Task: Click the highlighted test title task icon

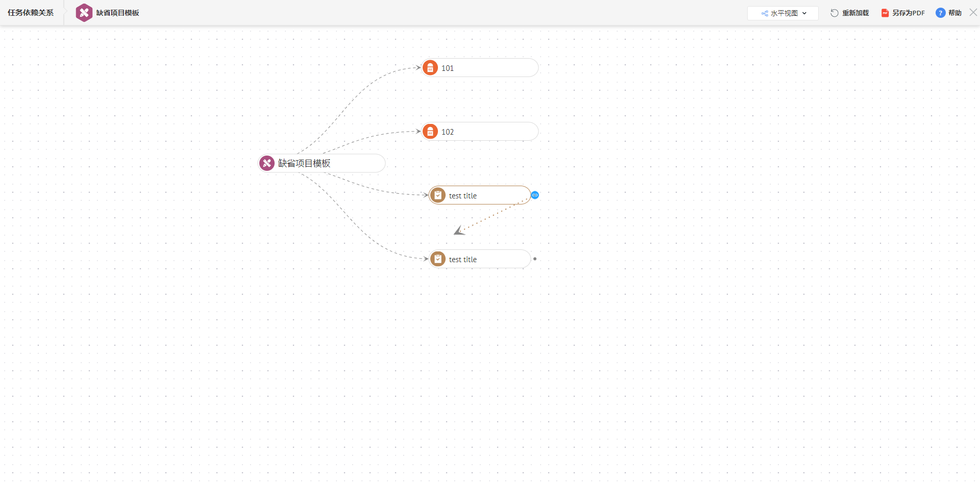Action: [x=438, y=195]
